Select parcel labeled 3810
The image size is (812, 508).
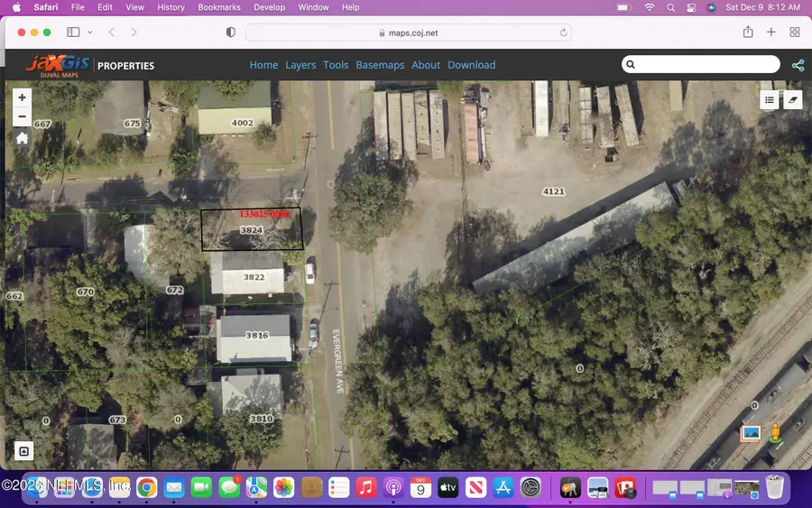(x=261, y=419)
